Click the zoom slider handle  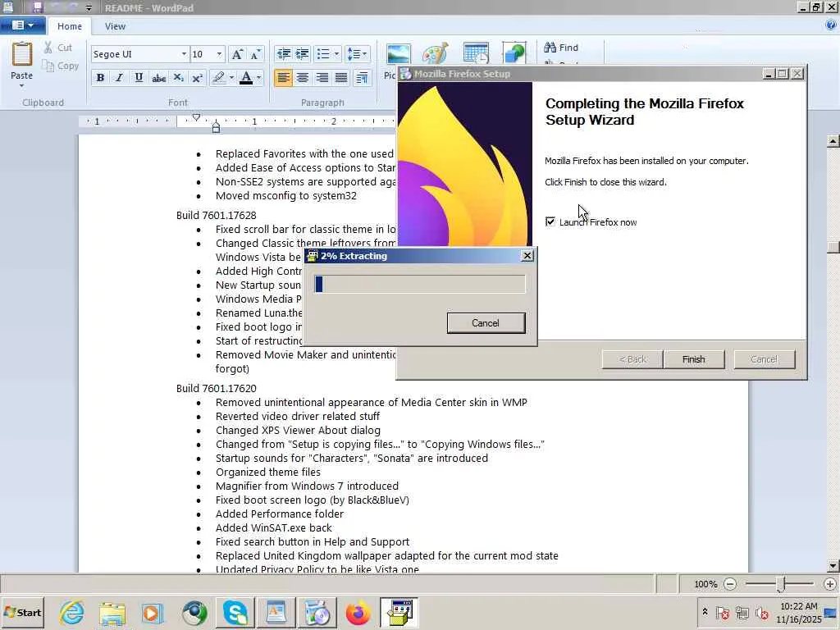[x=781, y=584]
